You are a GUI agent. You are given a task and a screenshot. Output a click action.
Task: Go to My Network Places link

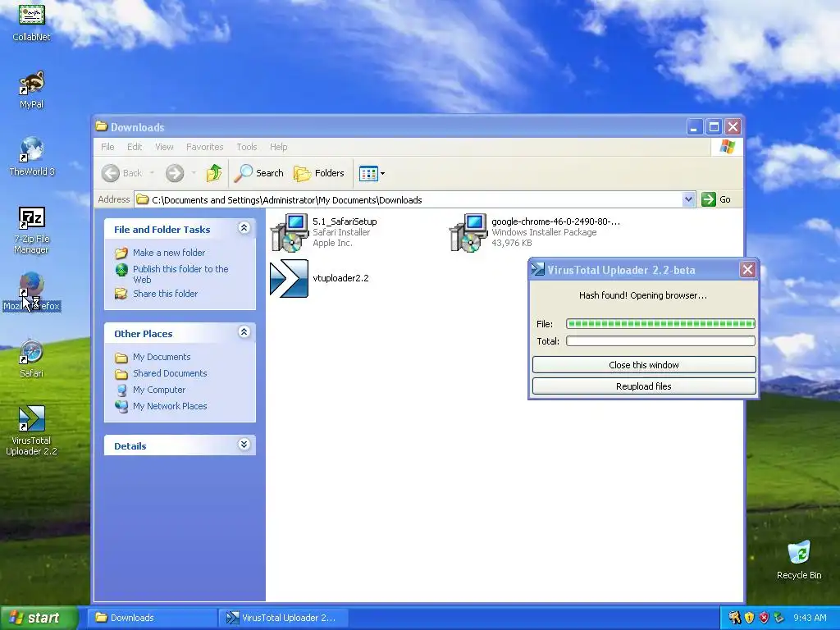coord(170,406)
